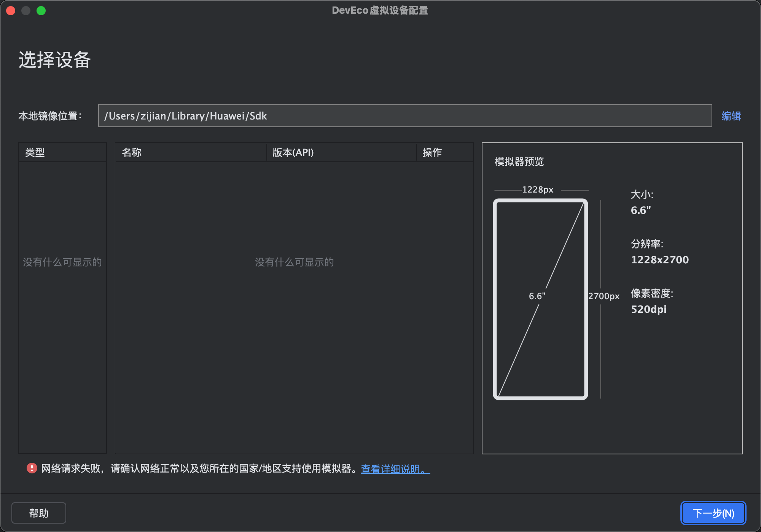
Task: Open the 帮助 help button
Action: pos(39,513)
